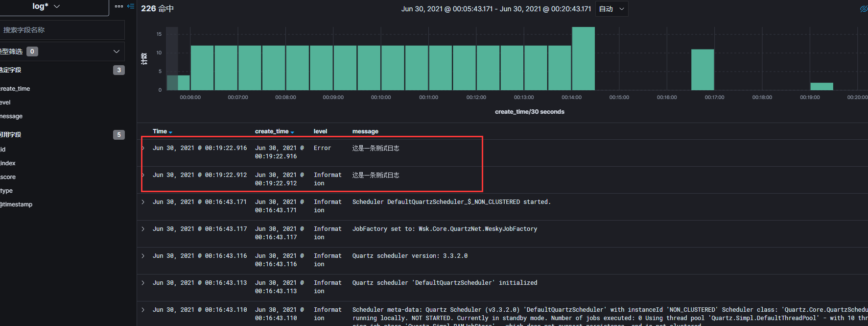Screen dimensions: 868x326
Task: Hide the chart with eye icon
Action: pos(864,9)
